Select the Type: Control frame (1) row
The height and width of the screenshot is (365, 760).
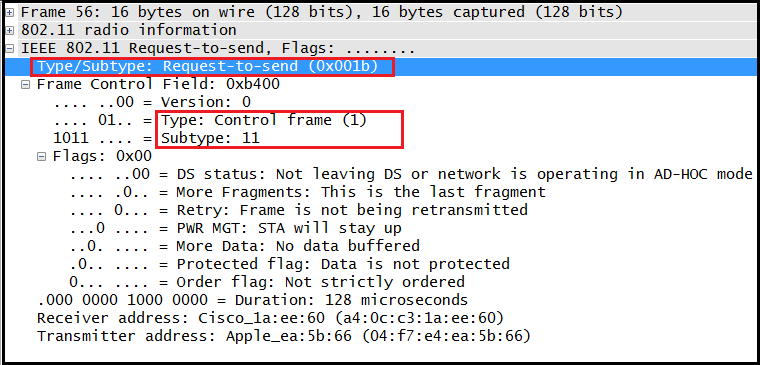pyautogui.click(x=211, y=120)
